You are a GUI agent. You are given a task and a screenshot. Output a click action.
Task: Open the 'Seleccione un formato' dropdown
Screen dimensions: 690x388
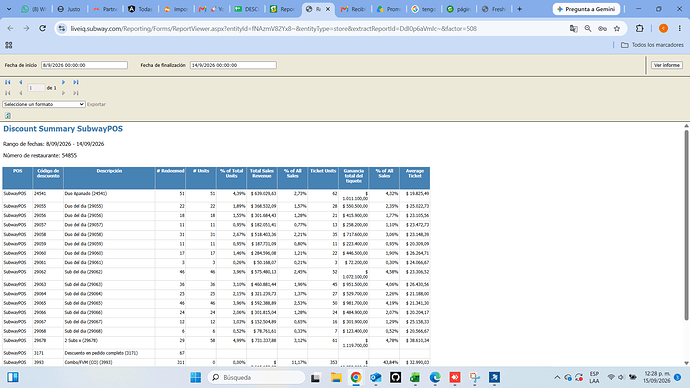coord(44,104)
